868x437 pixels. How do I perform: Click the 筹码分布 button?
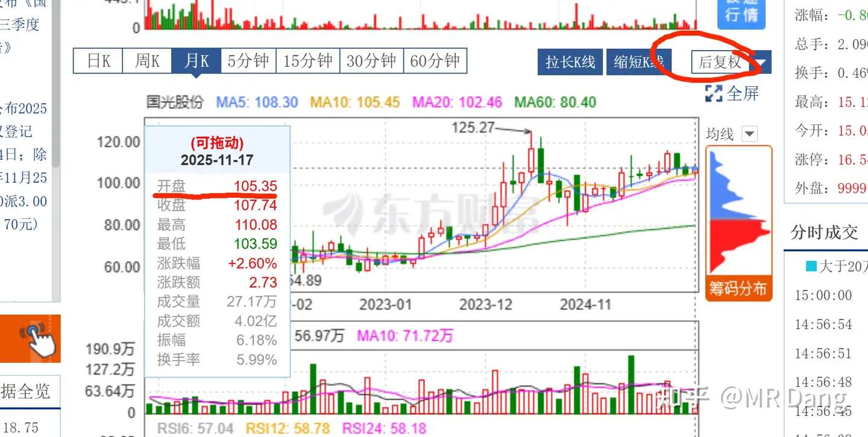pyautogui.click(x=738, y=289)
